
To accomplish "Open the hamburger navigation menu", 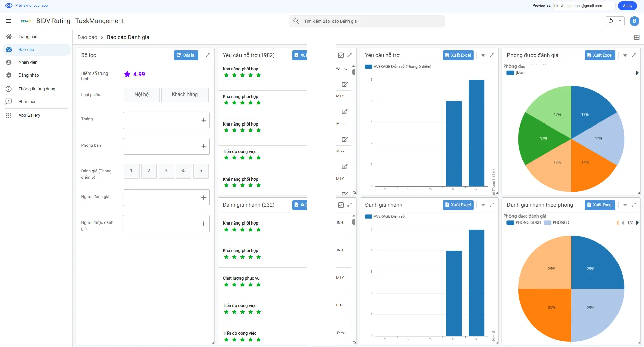I will pyautogui.click(x=9, y=21).
